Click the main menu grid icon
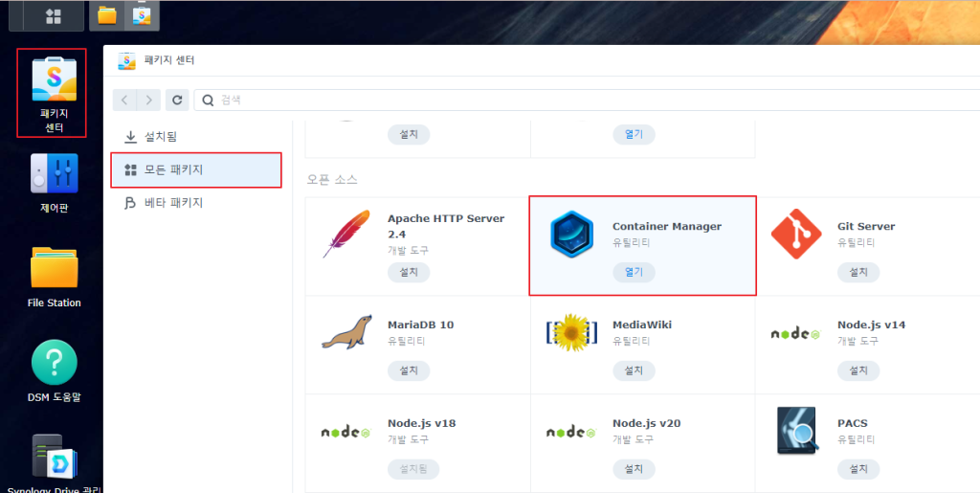980x493 pixels. [54, 16]
